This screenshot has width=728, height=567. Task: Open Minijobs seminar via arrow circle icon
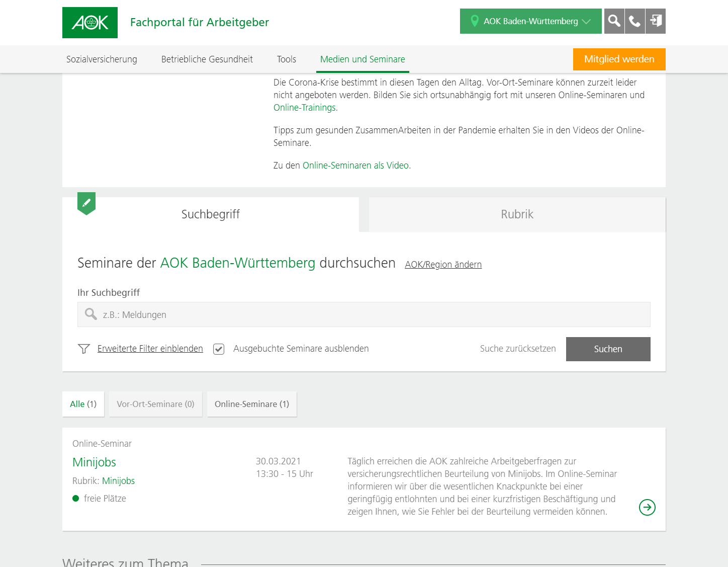click(647, 507)
